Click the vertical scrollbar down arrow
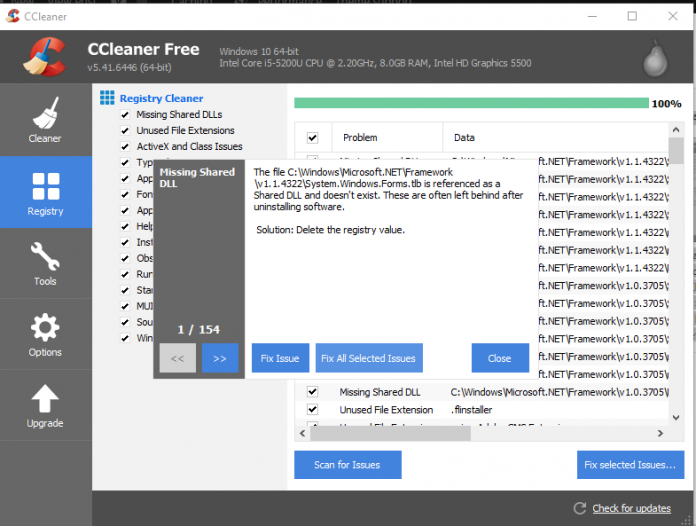Image resolution: width=696 pixels, height=526 pixels. coord(676,418)
